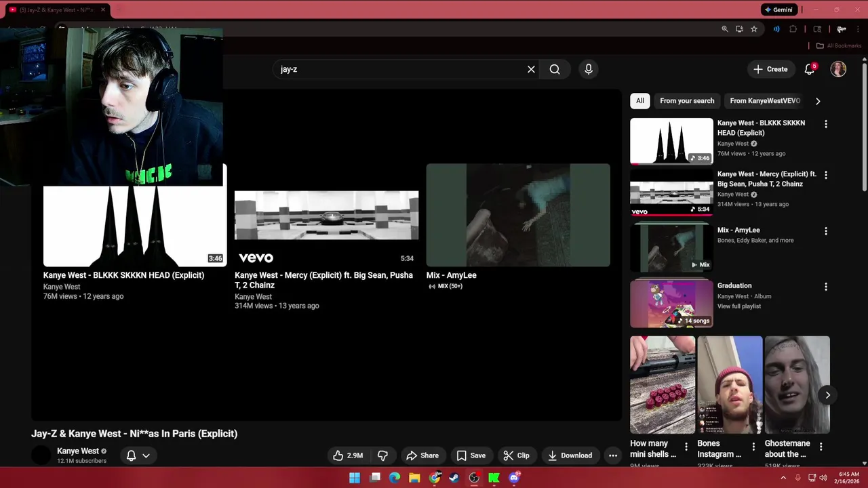Open Kanye West channel name below video
868x488 pixels.
click(78, 451)
